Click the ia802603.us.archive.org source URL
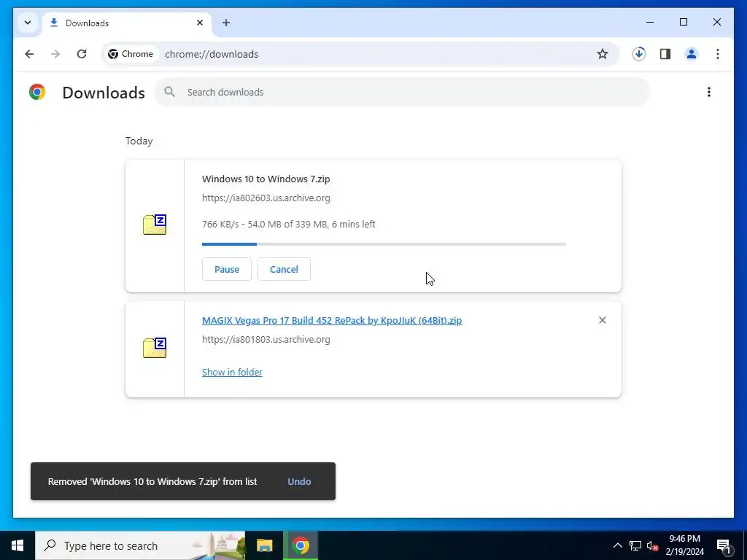 pos(266,198)
